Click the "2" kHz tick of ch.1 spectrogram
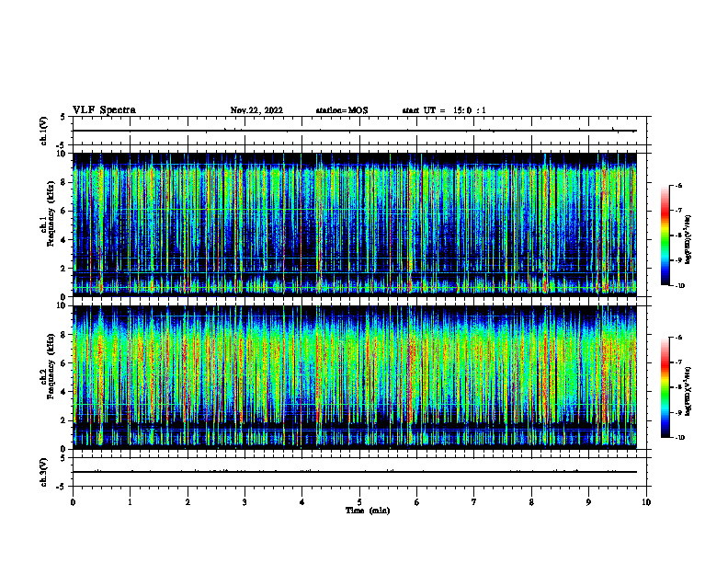 click(64, 269)
